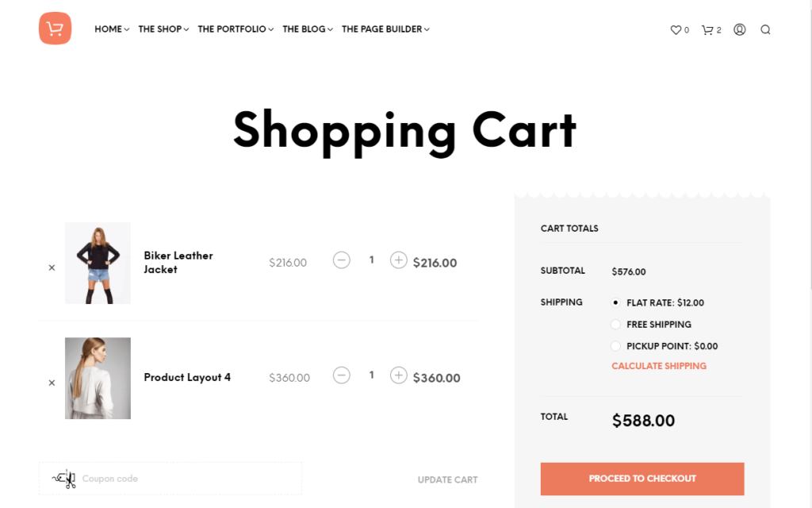Decrease Biker Leather Jacket quantity
Viewport: 812px width, 508px height.
pos(341,260)
